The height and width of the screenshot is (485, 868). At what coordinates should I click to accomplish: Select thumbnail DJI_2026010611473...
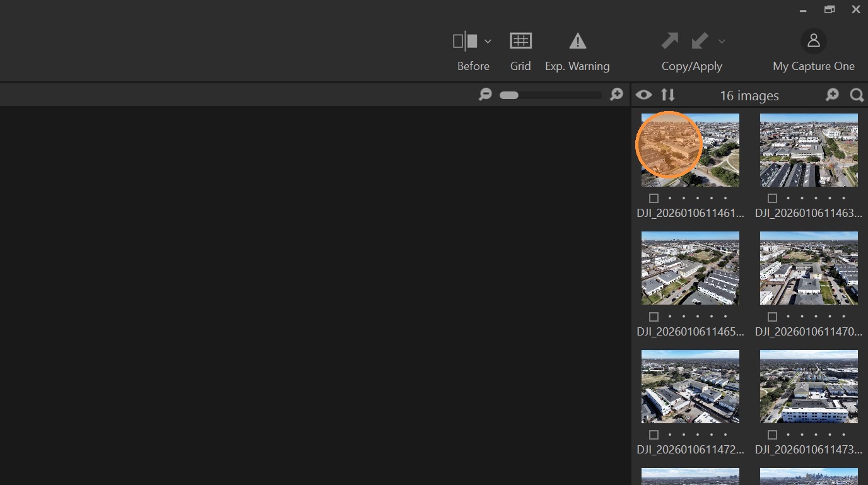click(x=809, y=387)
